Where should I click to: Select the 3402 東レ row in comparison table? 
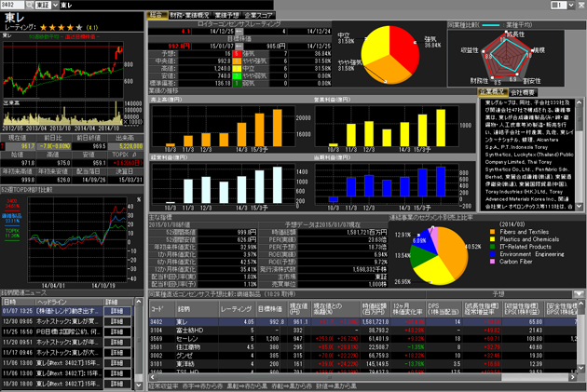(x=362, y=321)
